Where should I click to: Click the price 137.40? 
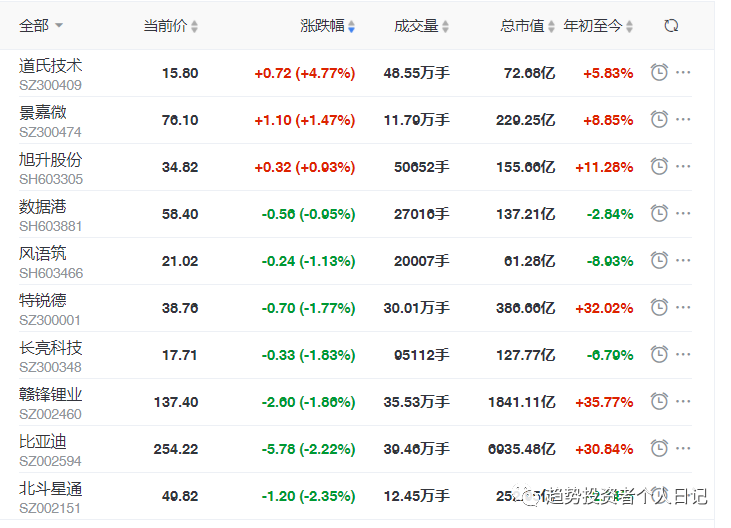[x=176, y=402]
